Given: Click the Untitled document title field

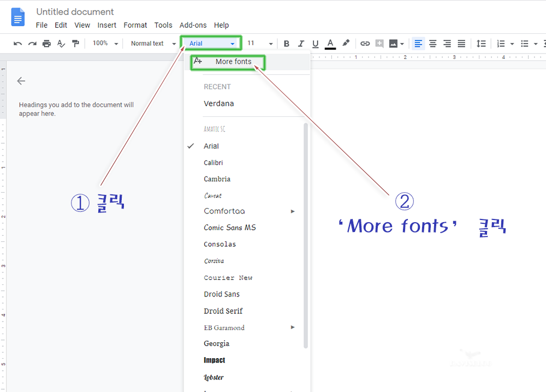Looking at the screenshot, I should 75,12.
